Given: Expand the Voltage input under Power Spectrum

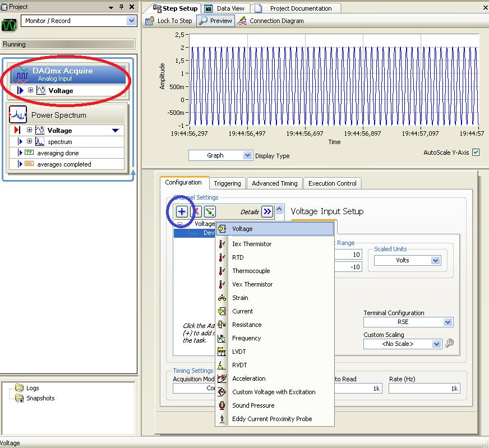Looking at the screenshot, I should (29, 130).
